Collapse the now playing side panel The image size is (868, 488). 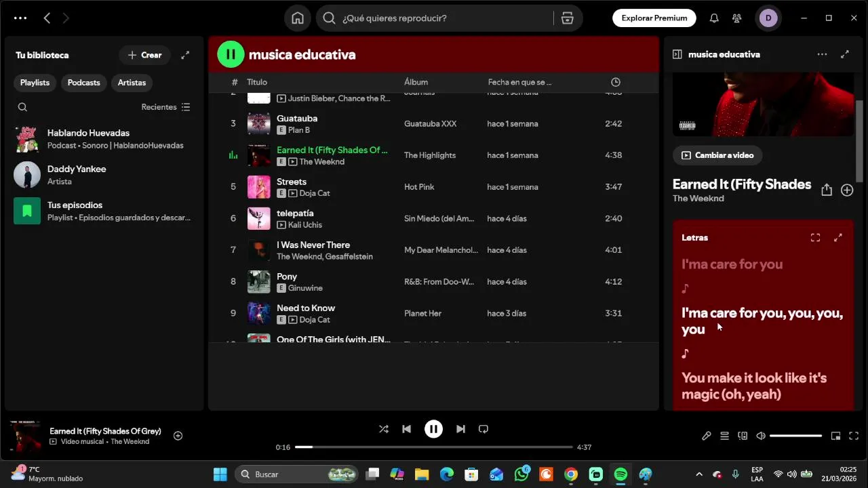click(x=677, y=54)
